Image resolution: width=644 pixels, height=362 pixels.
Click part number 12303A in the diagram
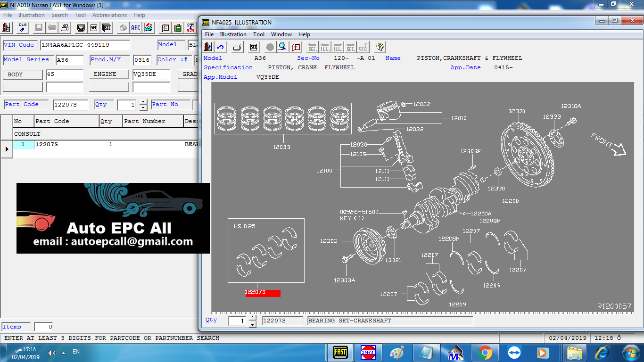point(345,280)
